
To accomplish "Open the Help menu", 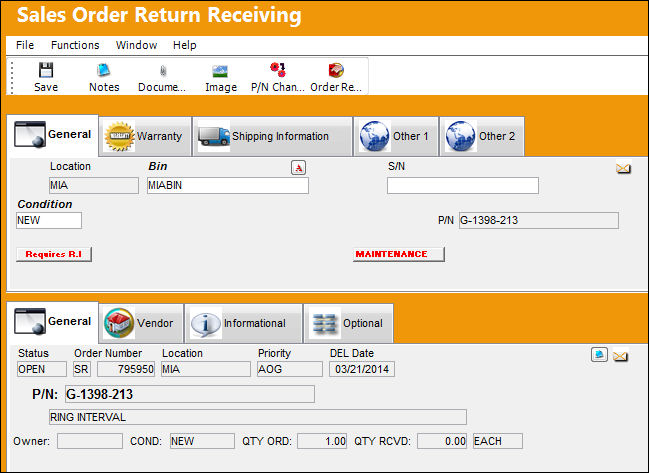I will pyautogui.click(x=185, y=45).
